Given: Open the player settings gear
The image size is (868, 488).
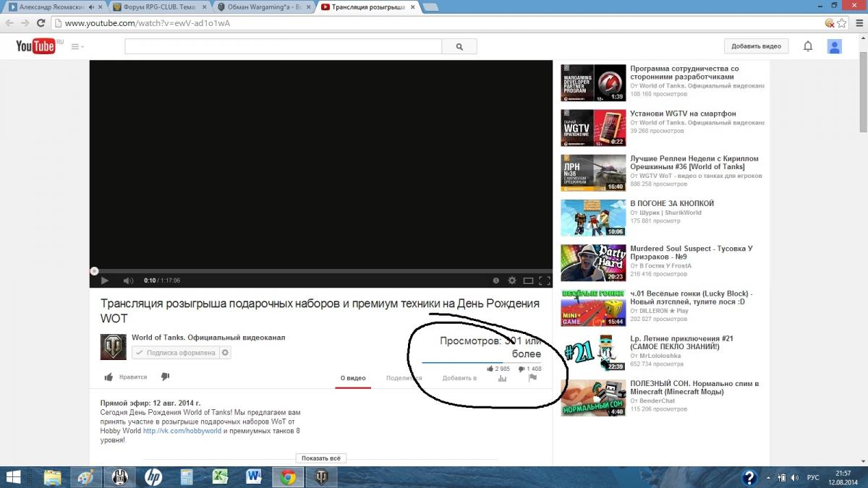Looking at the screenshot, I should [x=512, y=281].
